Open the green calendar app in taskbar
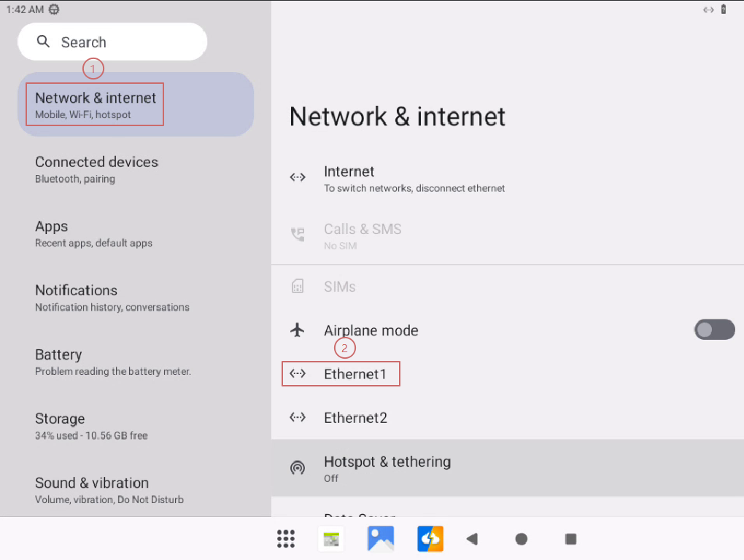The width and height of the screenshot is (744, 560). 331,539
